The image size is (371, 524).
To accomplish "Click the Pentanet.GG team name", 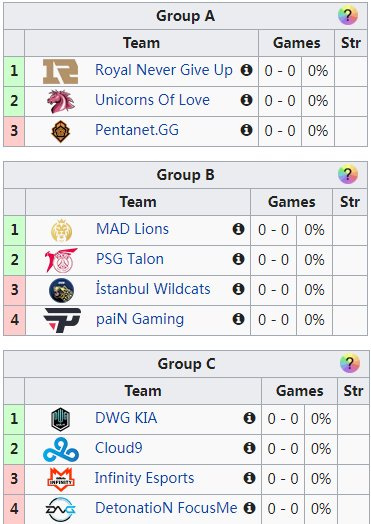I will coord(137,130).
